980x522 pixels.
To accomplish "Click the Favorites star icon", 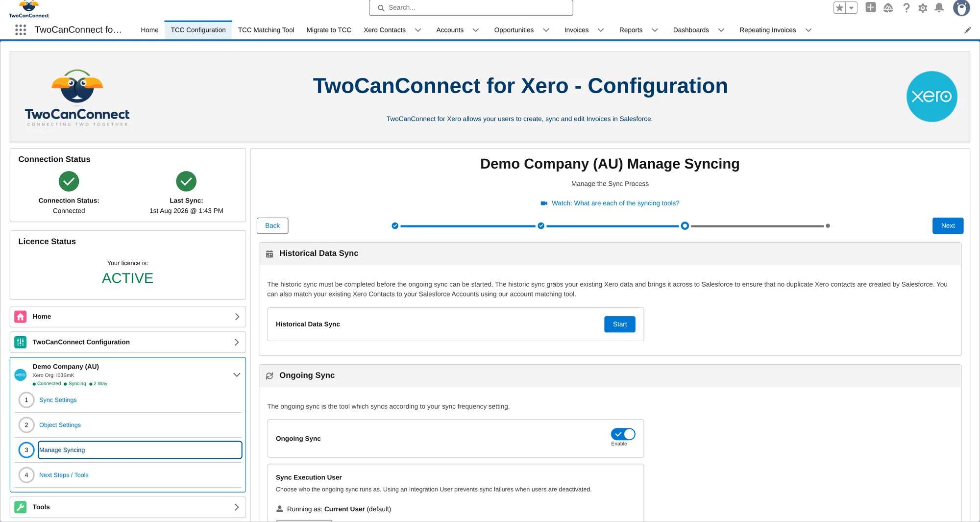I will click(x=840, y=8).
